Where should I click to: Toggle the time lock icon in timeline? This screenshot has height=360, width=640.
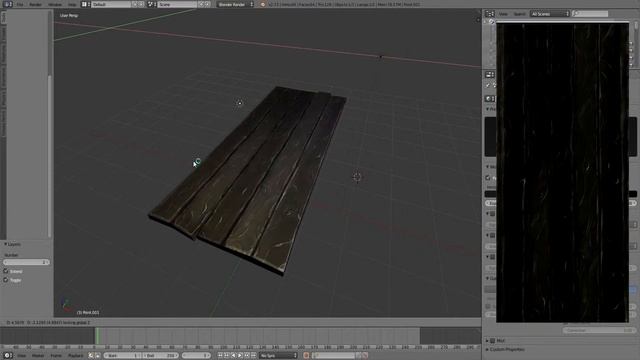(98, 356)
